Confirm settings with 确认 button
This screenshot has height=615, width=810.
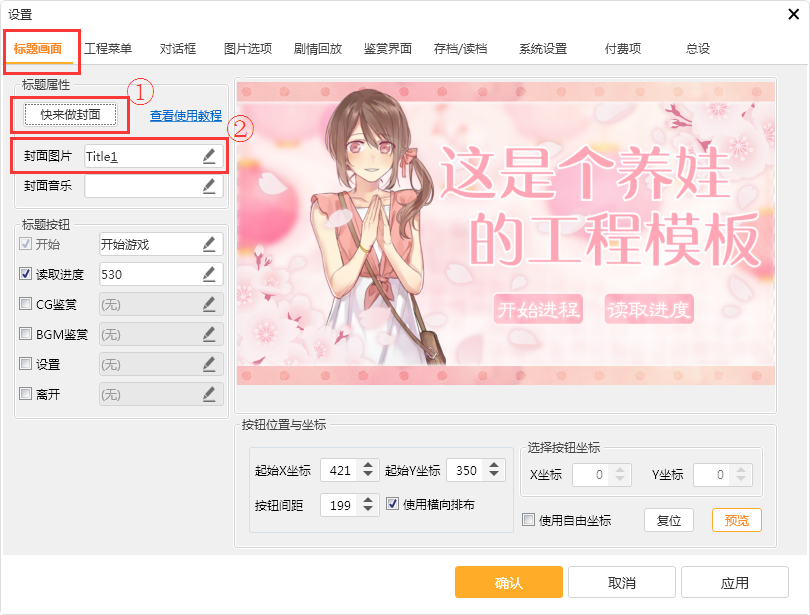click(x=509, y=582)
